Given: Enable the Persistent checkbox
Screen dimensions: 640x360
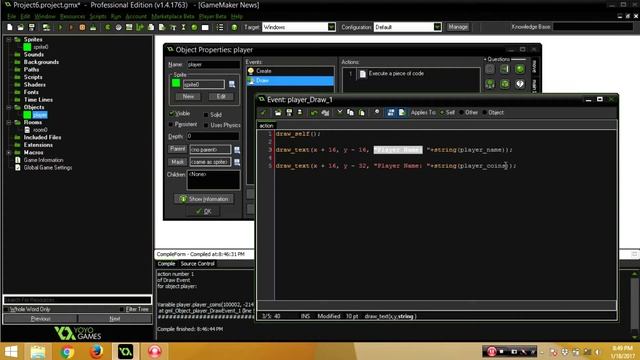Looking at the screenshot, I should [171, 124].
